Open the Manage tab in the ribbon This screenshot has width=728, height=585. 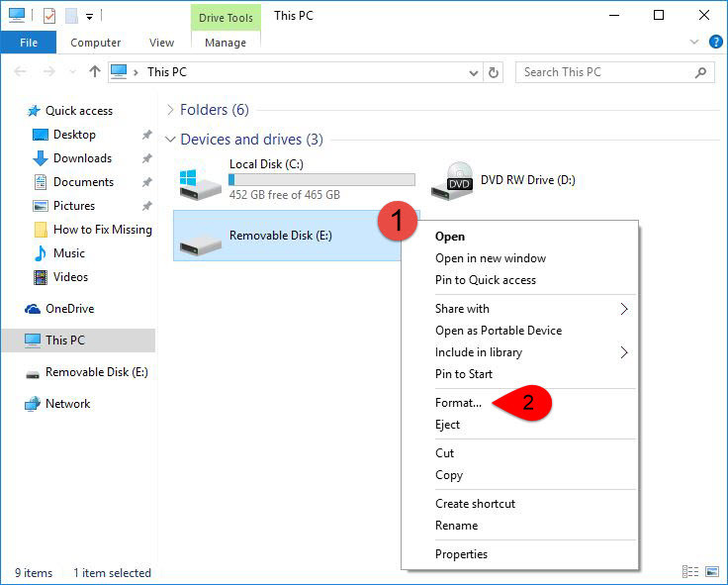pyautogui.click(x=226, y=43)
